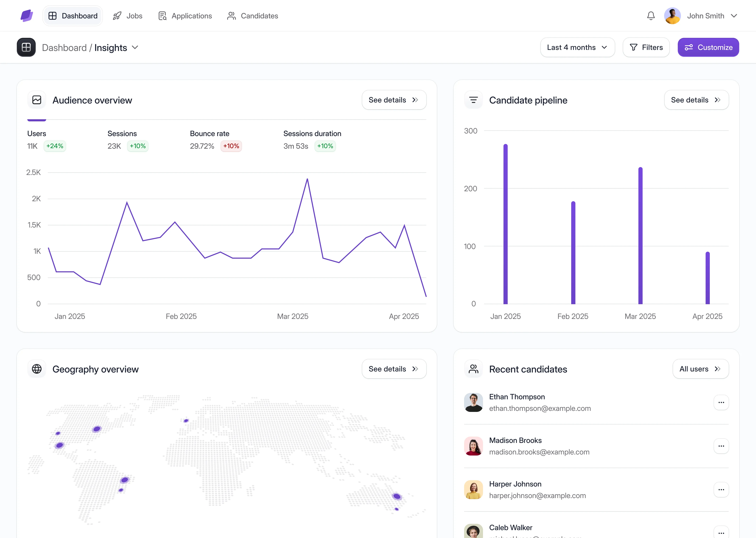This screenshot has width=756, height=538.
Task: Click the notification bell icon
Action: tap(651, 16)
